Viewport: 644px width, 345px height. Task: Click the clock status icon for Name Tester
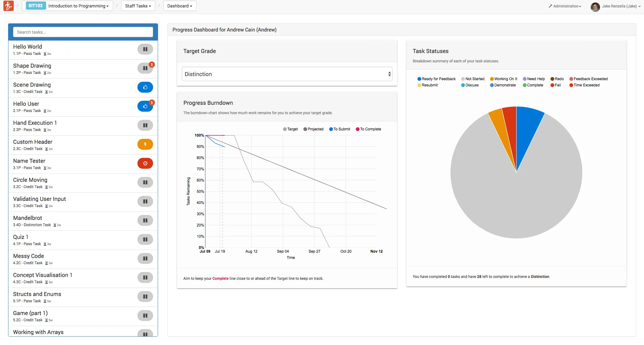pyautogui.click(x=145, y=163)
